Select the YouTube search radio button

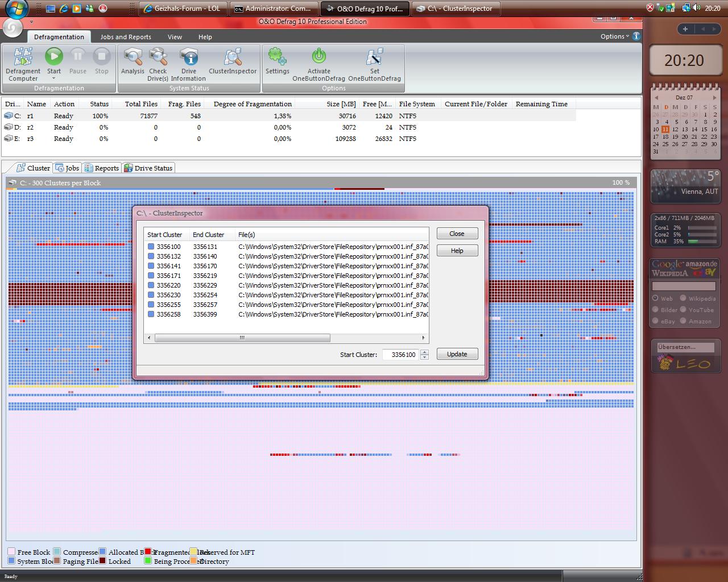[x=683, y=309]
